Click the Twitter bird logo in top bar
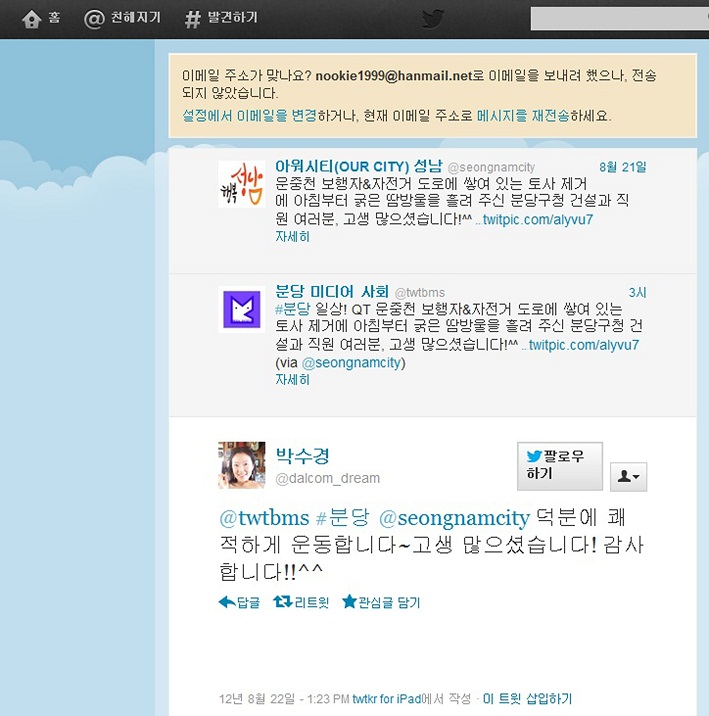Image resolution: width=709 pixels, height=716 pixels. coord(433,19)
